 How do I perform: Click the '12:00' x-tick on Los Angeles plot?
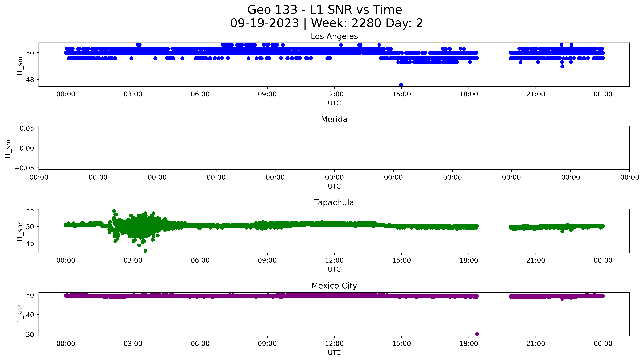334,94
